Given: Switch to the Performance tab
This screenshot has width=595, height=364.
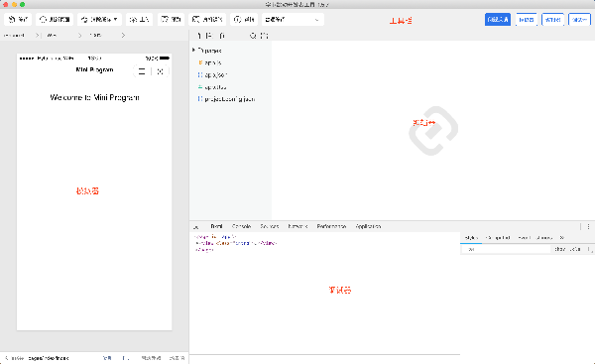Looking at the screenshot, I should tap(331, 226).
